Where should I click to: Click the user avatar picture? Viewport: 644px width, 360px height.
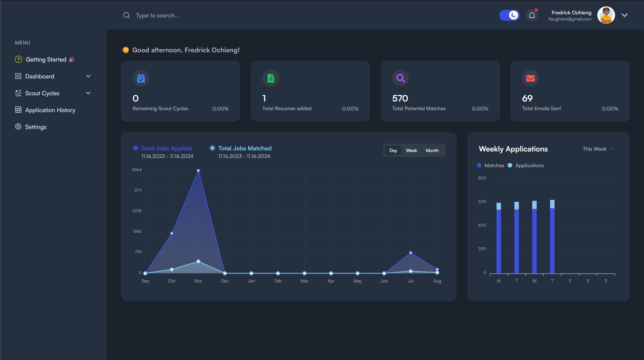606,15
